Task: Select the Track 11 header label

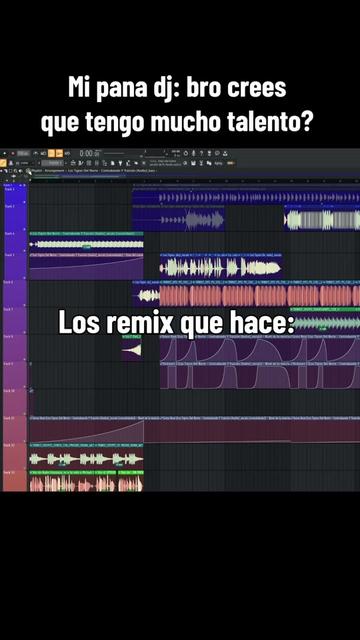Action: 9,418
